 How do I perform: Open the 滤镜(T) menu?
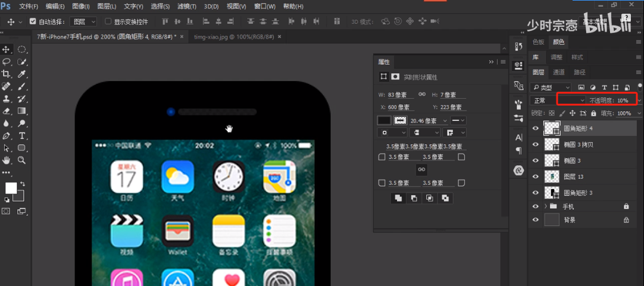click(187, 7)
